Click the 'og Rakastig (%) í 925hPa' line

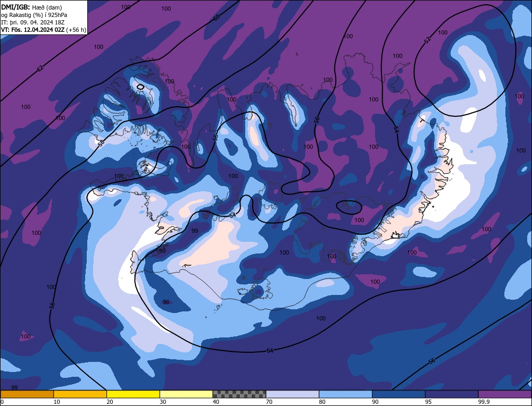click(x=34, y=15)
